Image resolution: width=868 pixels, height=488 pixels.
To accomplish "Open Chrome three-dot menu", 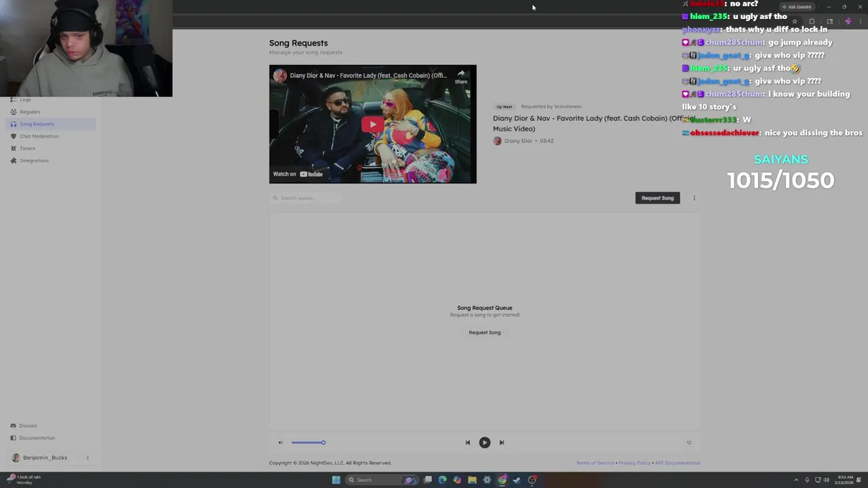I will click(861, 22).
